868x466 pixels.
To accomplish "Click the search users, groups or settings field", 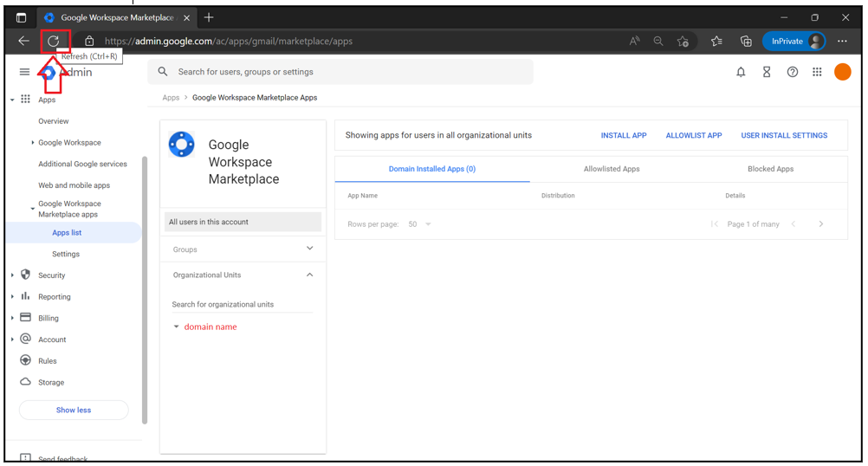I will (x=340, y=72).
